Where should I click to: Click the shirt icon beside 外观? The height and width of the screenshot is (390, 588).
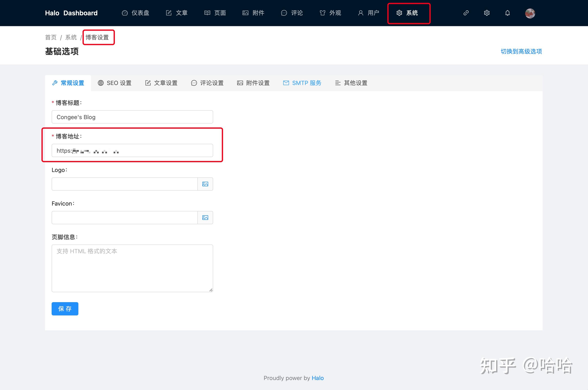(322, 13)
